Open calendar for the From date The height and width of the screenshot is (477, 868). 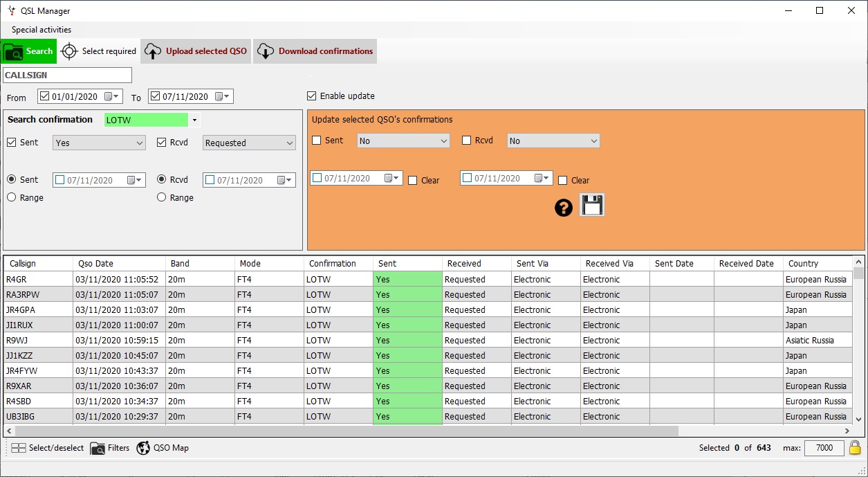pos(111,97)
